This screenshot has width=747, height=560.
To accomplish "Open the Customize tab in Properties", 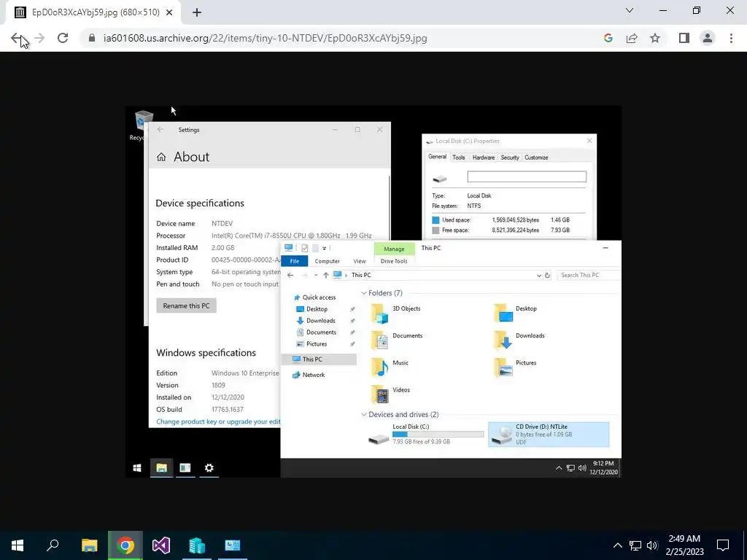I will coord(536,157).
